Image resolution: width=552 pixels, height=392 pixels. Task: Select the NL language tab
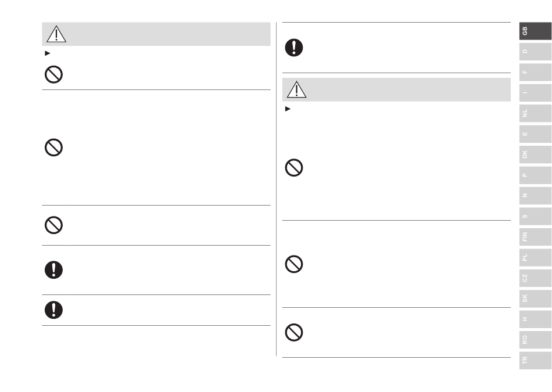[x=535, y=113]
